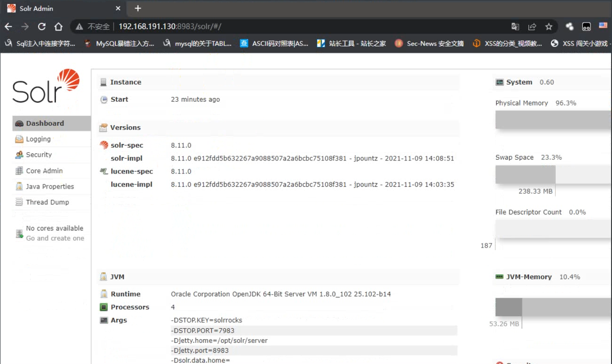The width and height of the screenshot is (612, 364).
Task: Click the Runtime OpenJDK version text
Action: point(281,294)
